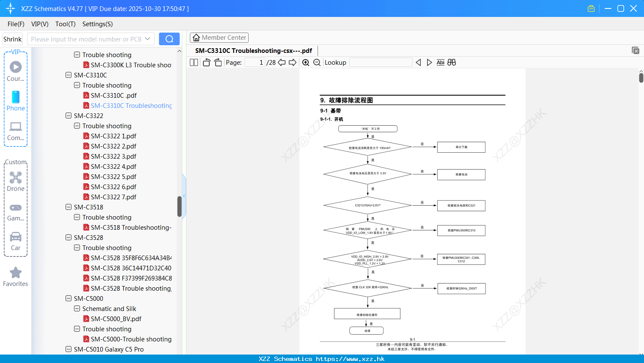644x363 pixels.
Task: Collapse Schematic and Silk folder
Action: pos(77,308)
